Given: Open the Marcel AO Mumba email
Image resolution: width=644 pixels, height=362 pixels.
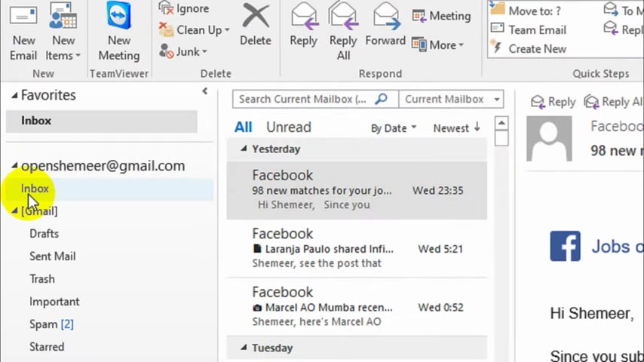Looking at the screenshot, I should (357, 307).
